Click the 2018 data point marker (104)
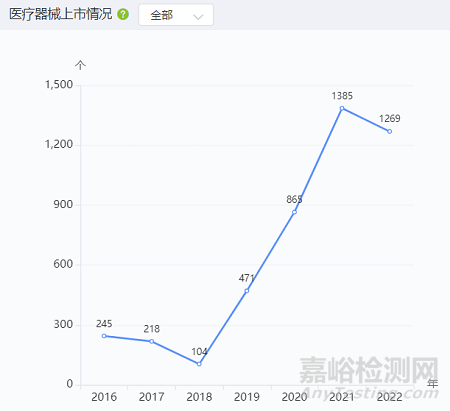This screenshot has height=411, width=450. coord(199,364)
